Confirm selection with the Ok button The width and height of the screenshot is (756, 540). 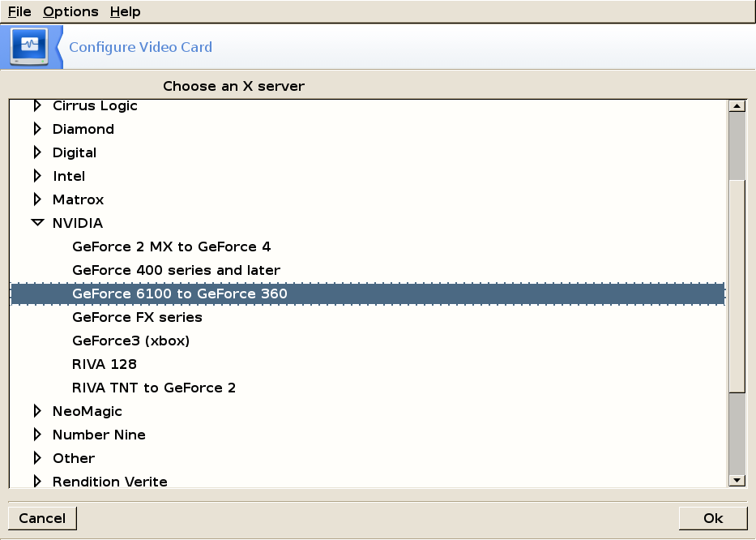tap(712, 518)
